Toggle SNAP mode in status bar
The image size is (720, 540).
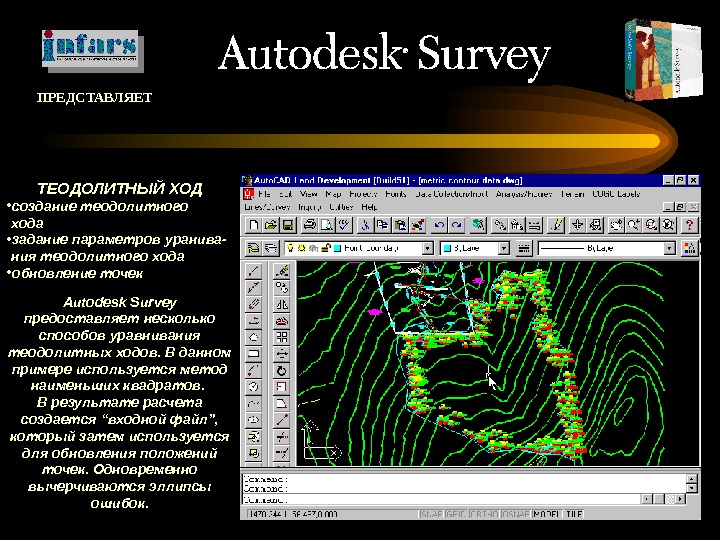432,514
